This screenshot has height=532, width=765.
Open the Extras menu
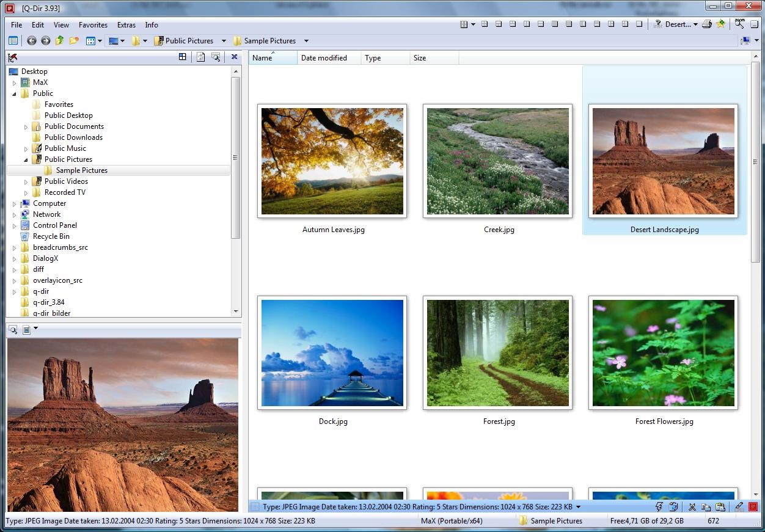point(126,25)
